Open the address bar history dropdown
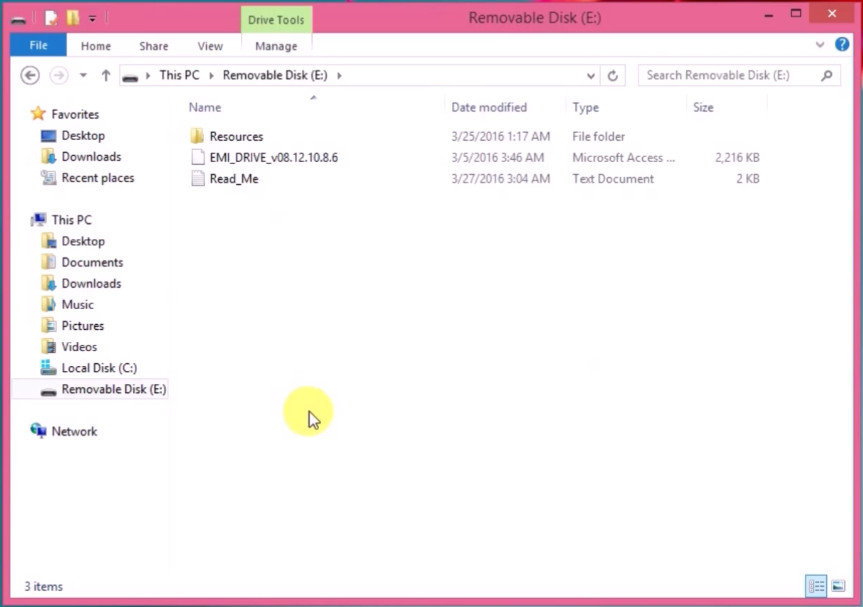 pyautogui.click(x=591, y=75)
